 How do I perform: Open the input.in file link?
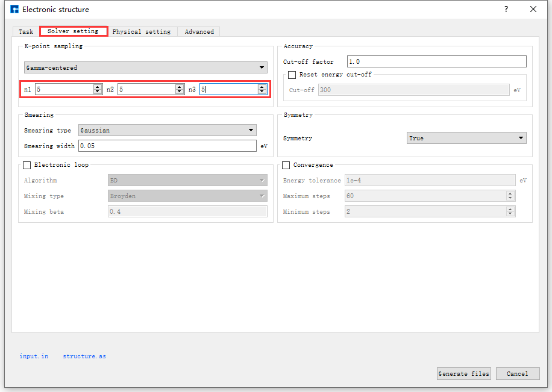[34, 356]
